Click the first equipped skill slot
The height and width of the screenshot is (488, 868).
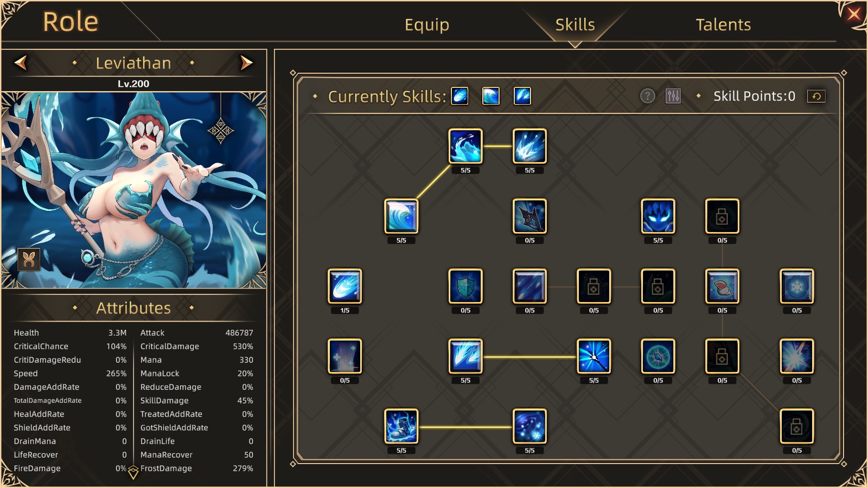point(460,96)
